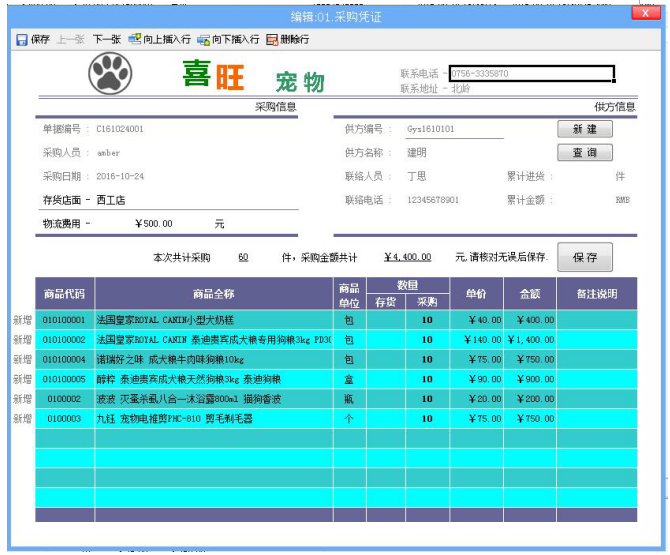Screen dimensions: 670x555
Task: Click supplier code field Gys1610101
Action: pyautogui.click(x=455, y=129)
